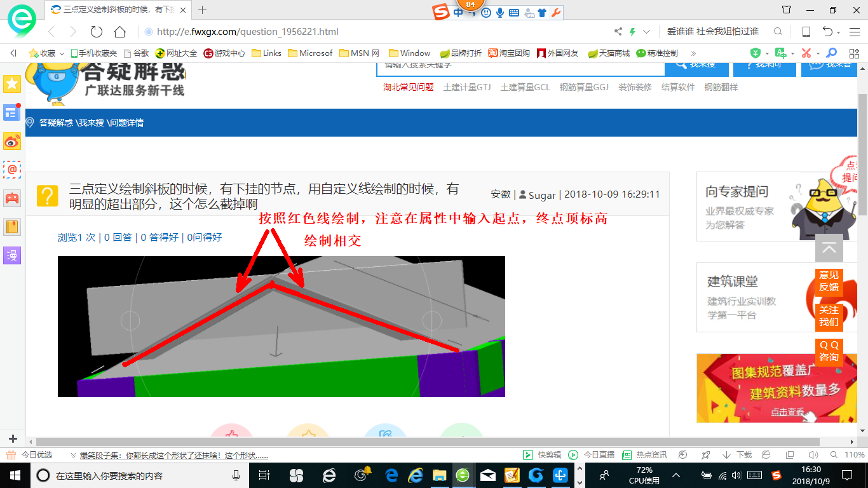Click the 我来搜 breadcrumb link
Viewport: 868px width, 488px height.
click(92, 123)
